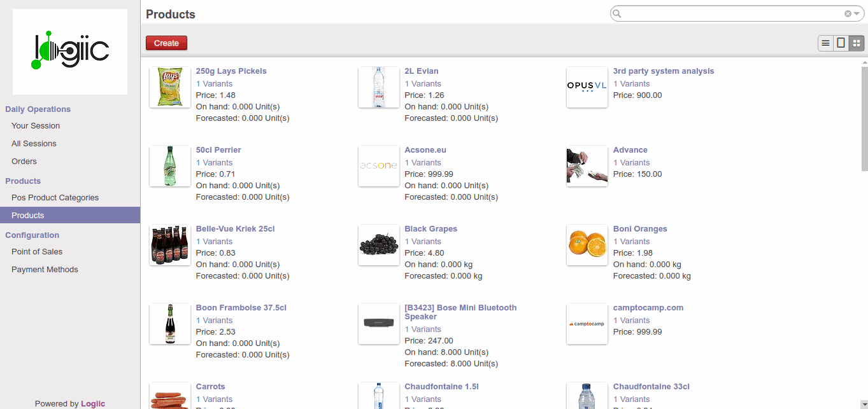868x409 pixels.
Task: Select the kanban view icon
Action: [x=857, y=43]
